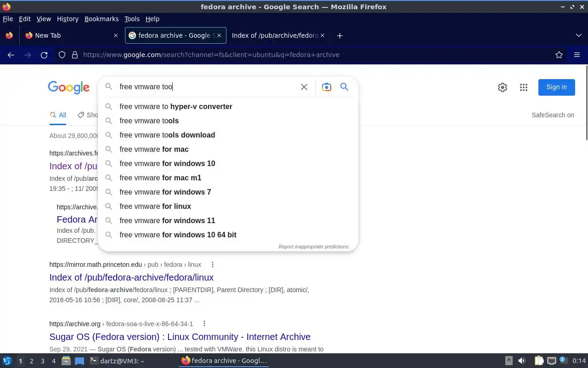The height and width of the screenshot is (368, 588).
Task: Click the padlock site info icon
Action: coord(74,55)
